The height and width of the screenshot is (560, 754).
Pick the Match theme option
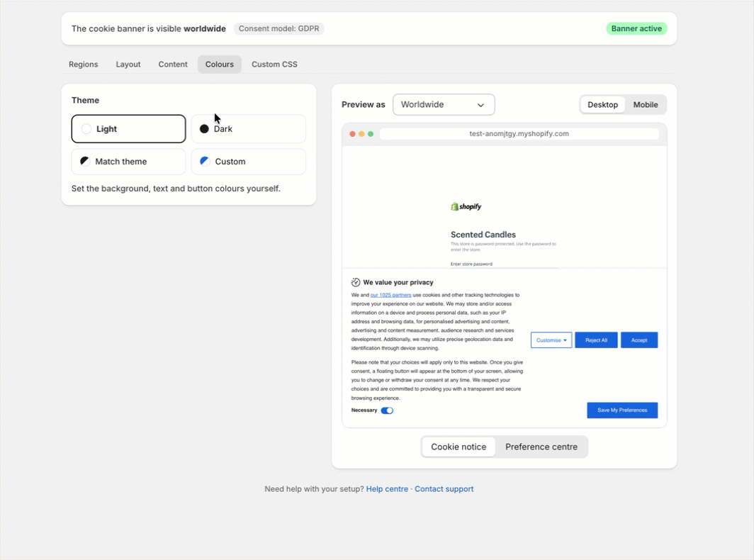click(x=128, y=162)
